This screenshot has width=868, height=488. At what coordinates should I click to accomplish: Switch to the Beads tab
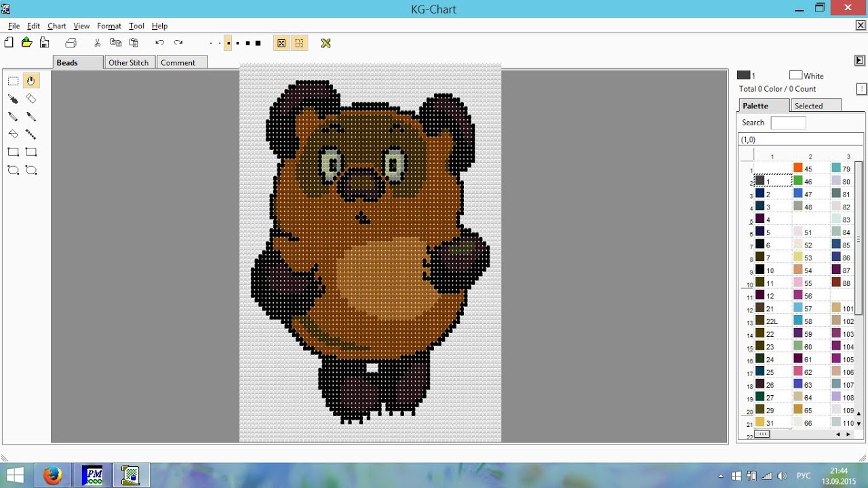78,62
